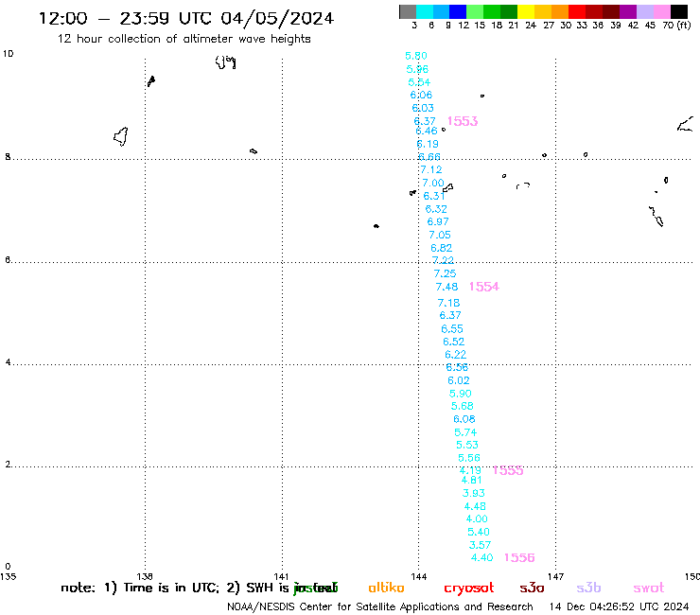Image resolution: width=700 pixels, height=615 pixels.
Task: Click the 6.55 wave height reading
Action: pos(452,328)
